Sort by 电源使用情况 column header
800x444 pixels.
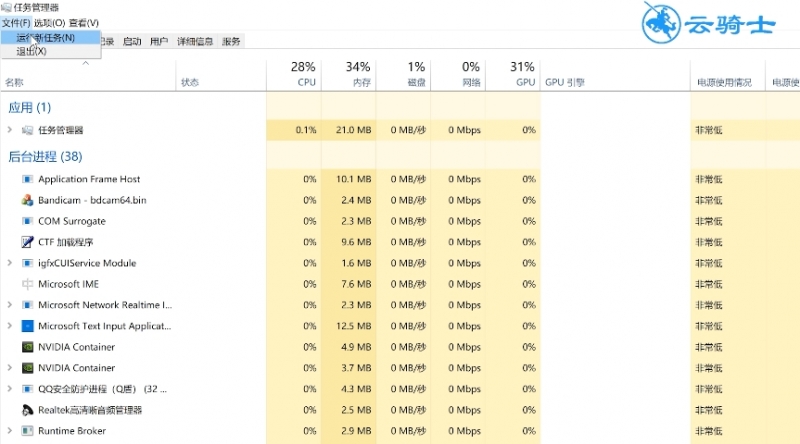pyautogui.click(x=728, y=76)
